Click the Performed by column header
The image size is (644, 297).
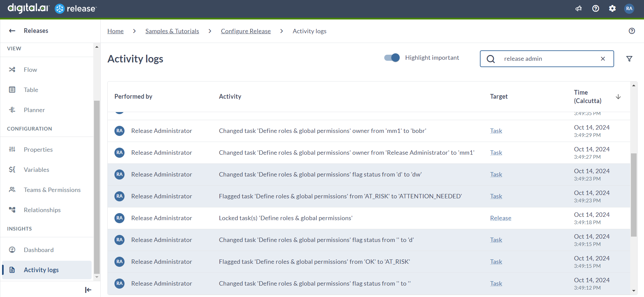[133, 97]
